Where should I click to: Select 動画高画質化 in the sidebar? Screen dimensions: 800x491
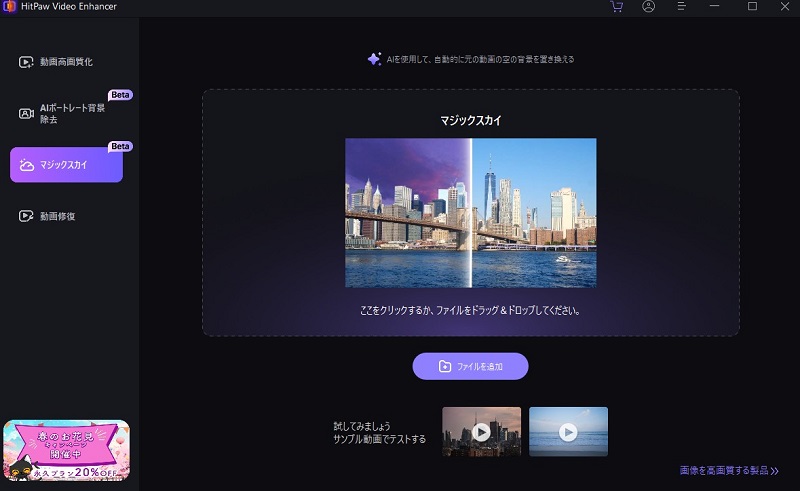coord(66,62)
